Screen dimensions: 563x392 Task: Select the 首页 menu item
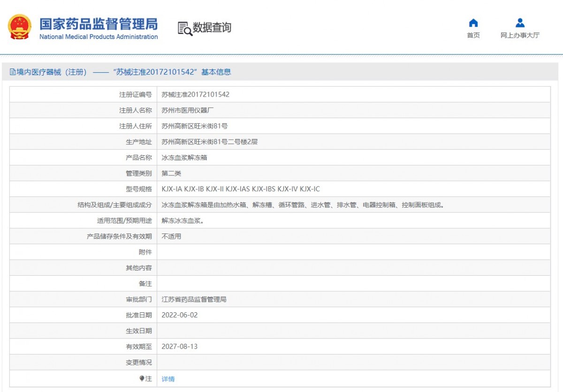click(473, 35)
